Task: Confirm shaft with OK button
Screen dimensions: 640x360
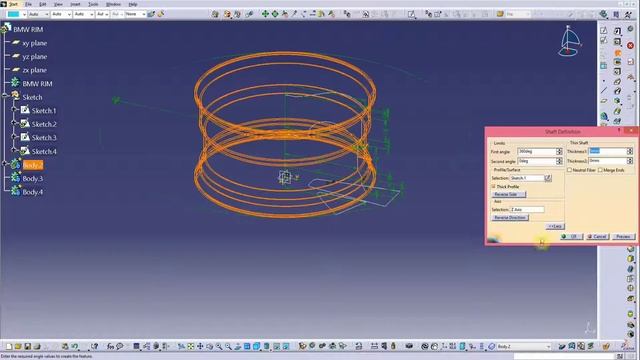Action: tap(571, 237)
